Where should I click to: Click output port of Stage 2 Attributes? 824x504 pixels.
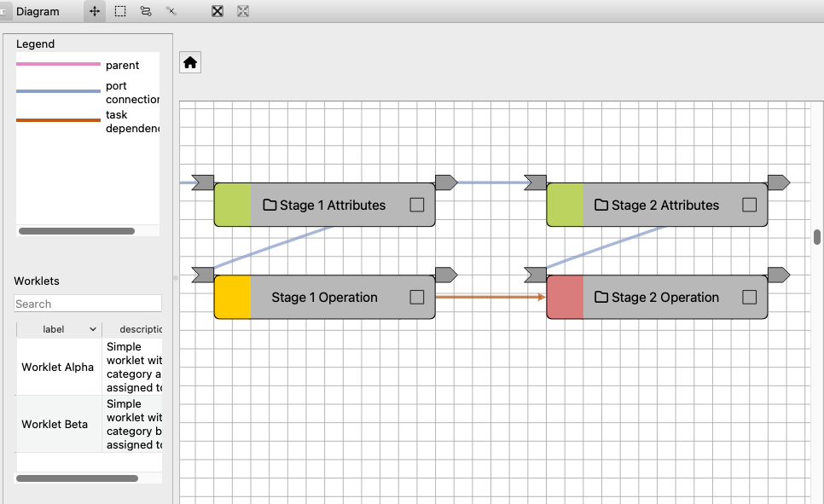779,182
